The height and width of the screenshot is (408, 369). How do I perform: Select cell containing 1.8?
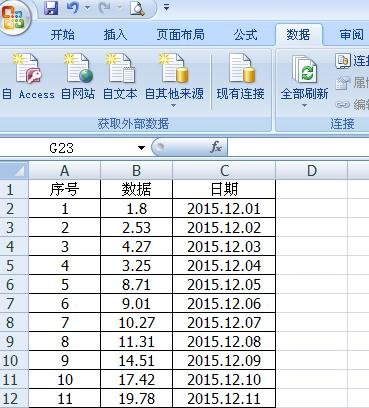pyautogui.click(x=136, y=209)
